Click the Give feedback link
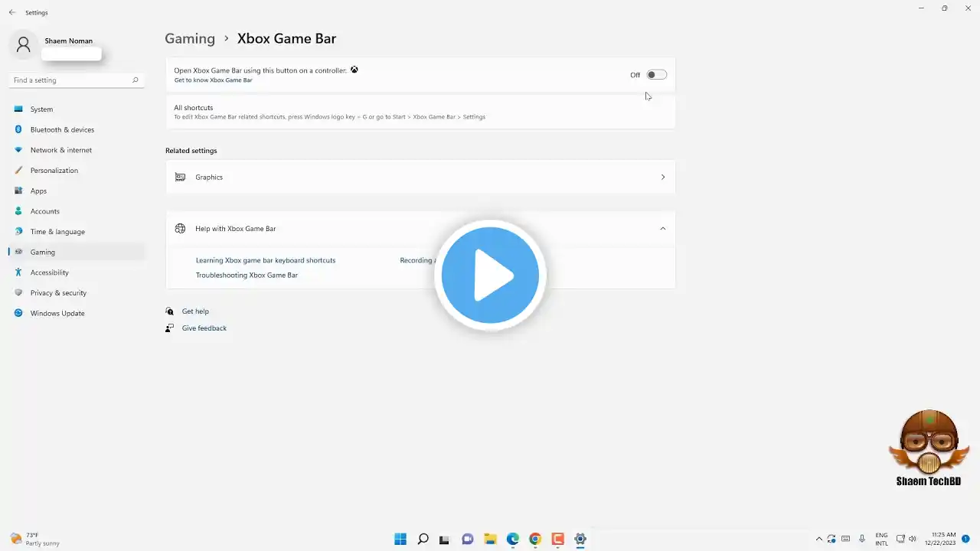 [x=204, y=328]
